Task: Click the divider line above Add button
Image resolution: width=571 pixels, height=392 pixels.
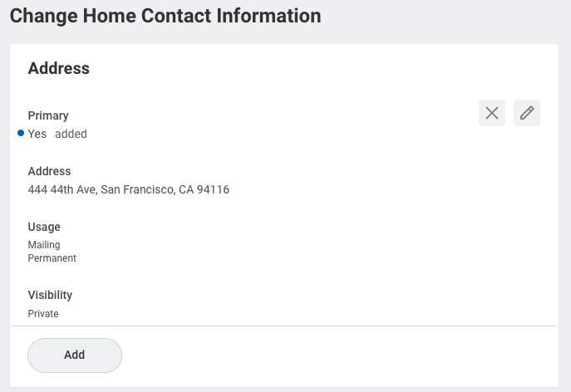Action: click(x=283, y=326)
